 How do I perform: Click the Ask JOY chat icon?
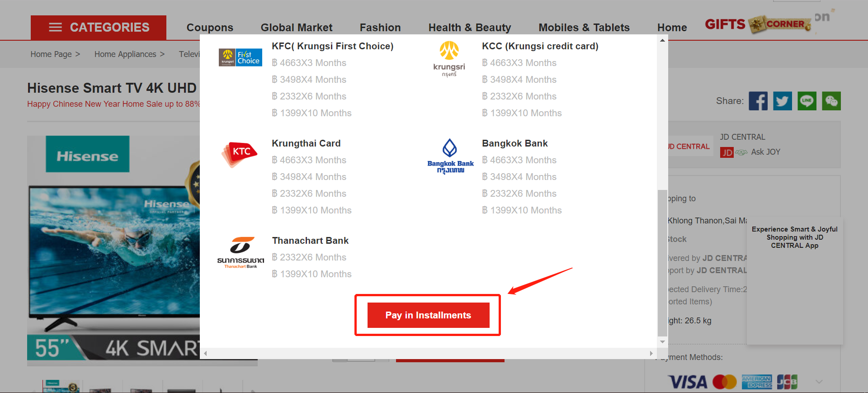pos(741,152)
